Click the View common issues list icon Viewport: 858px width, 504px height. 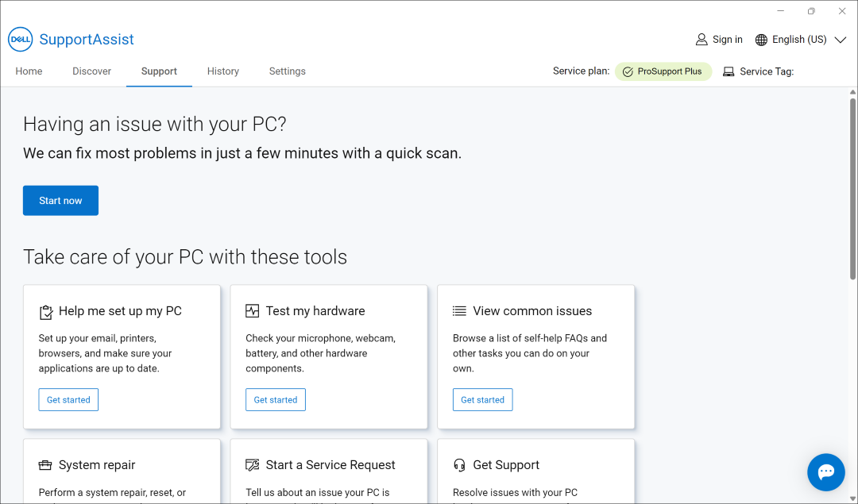(460, 310)
